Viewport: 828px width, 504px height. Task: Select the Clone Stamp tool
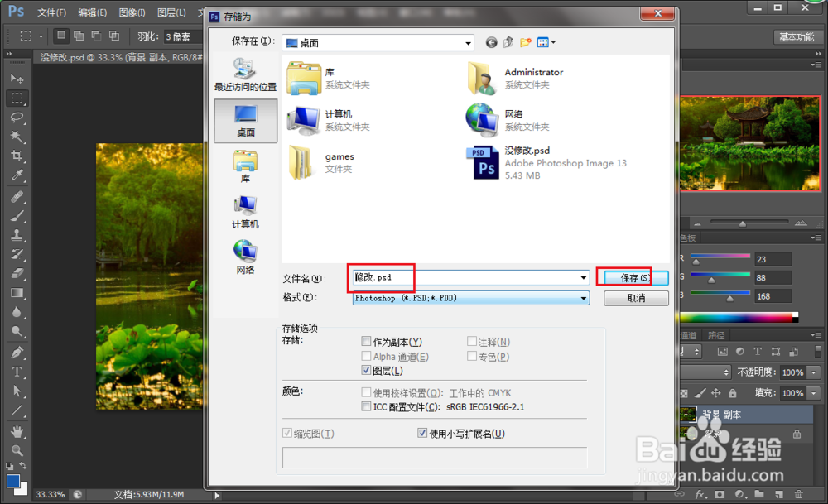17,235
